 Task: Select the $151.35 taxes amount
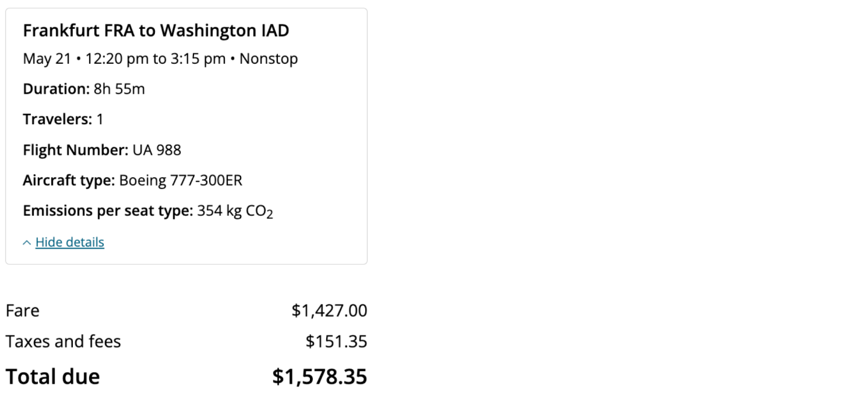(x=336, y=342)
